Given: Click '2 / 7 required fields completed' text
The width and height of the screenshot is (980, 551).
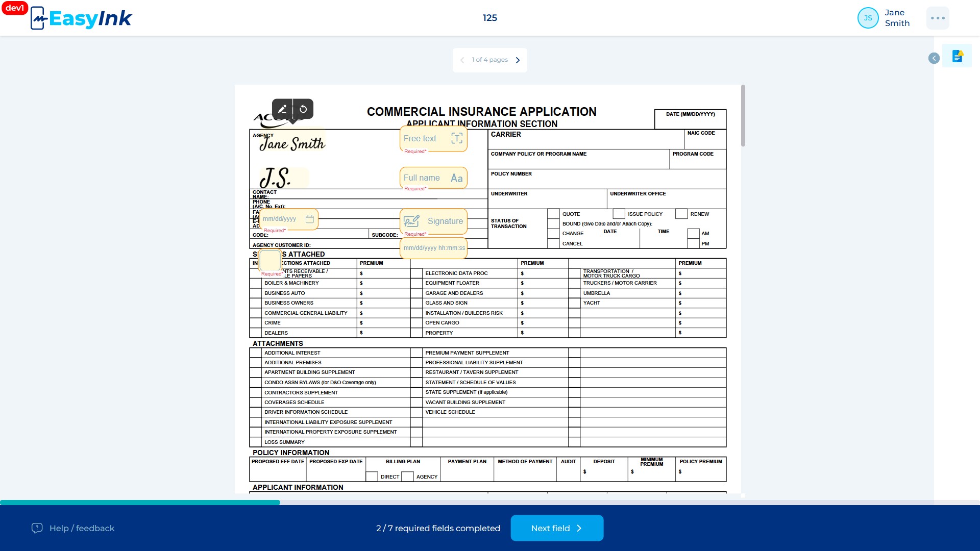Looking at the screenshot, I should click(x=438, y=528).
